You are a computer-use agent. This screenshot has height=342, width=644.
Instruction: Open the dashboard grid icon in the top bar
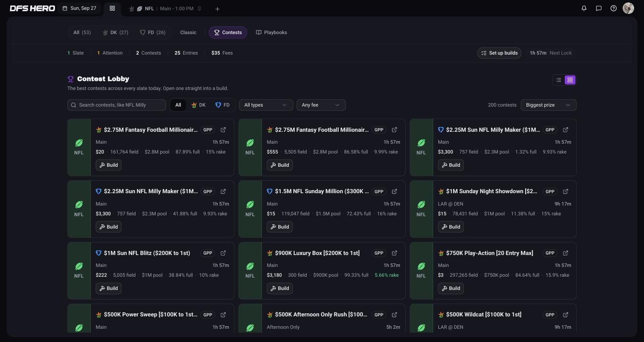click(x=112, y=8)
